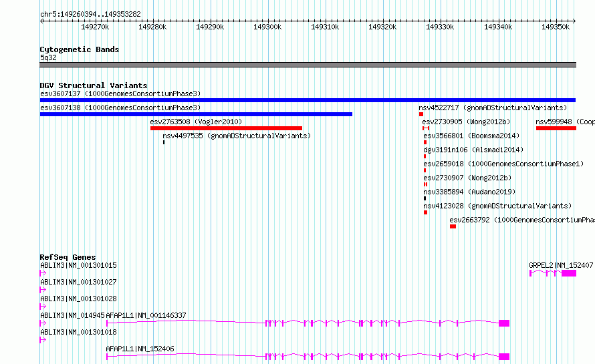Open variant label esv3607137 (1000GenomesConsortiumPhase3)

tap(120, 94)
